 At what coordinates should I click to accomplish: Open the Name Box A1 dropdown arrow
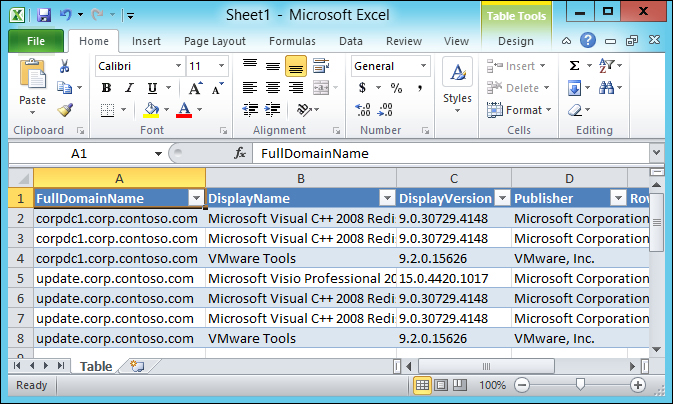(158, 154)
